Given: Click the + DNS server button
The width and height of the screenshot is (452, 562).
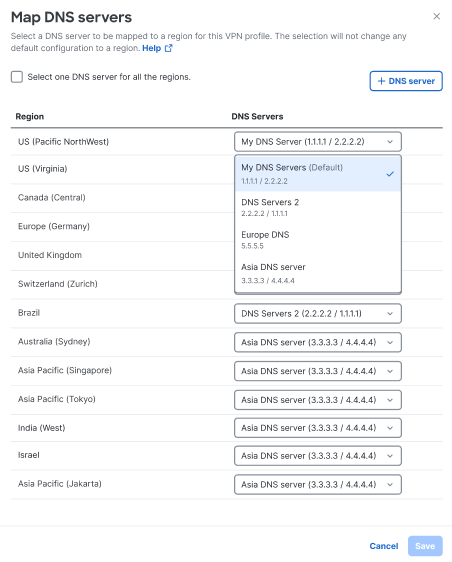Looking at the screenshot, I should (406, 81).
